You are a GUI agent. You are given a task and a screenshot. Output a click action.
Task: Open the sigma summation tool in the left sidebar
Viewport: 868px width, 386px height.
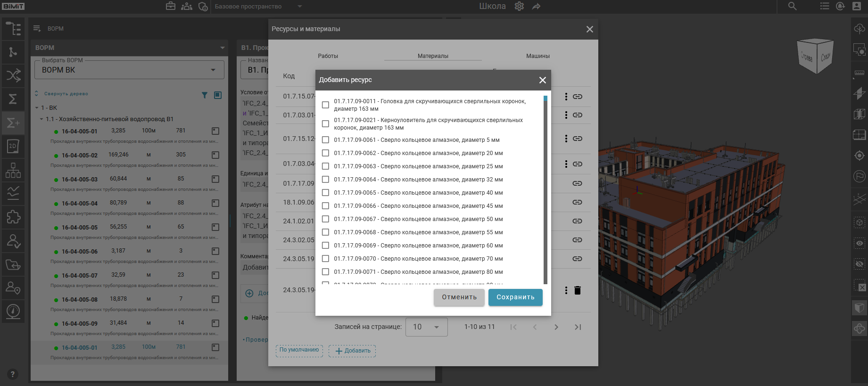tap(13, 99)
